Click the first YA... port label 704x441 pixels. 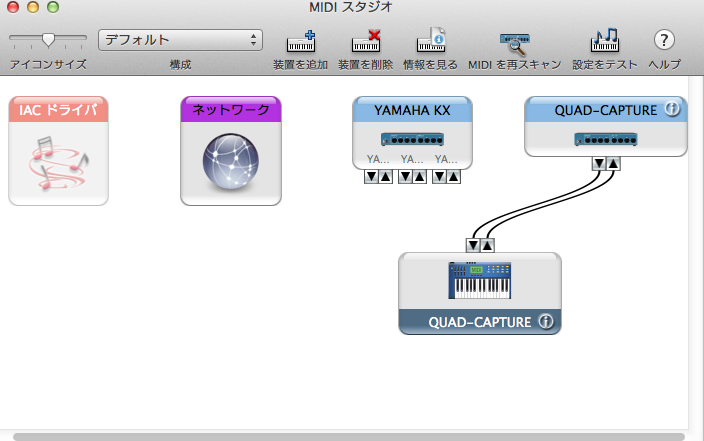pos(378,159)
